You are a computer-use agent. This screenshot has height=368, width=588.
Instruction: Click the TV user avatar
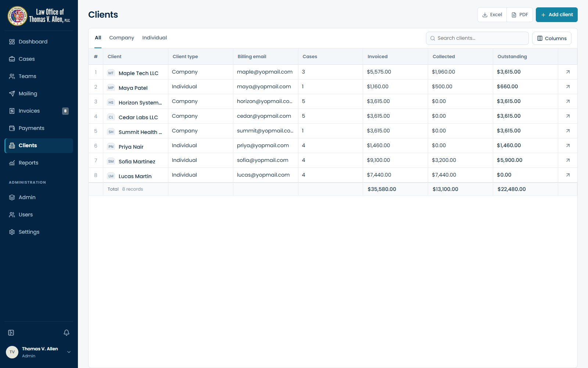point(12,352)
